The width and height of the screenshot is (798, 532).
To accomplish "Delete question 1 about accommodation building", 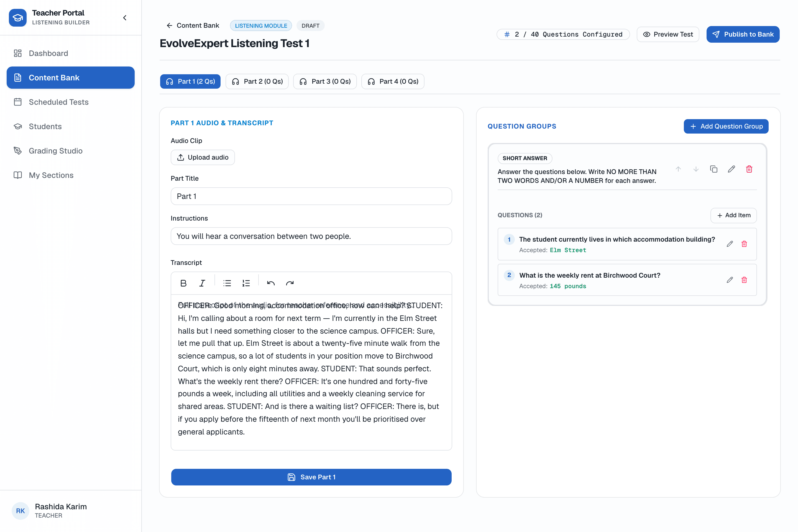I will [x=744, y=244].
